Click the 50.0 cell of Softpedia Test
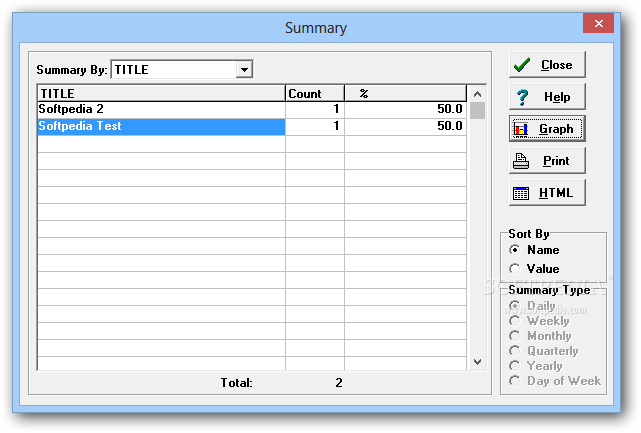 tap(406, 127)
